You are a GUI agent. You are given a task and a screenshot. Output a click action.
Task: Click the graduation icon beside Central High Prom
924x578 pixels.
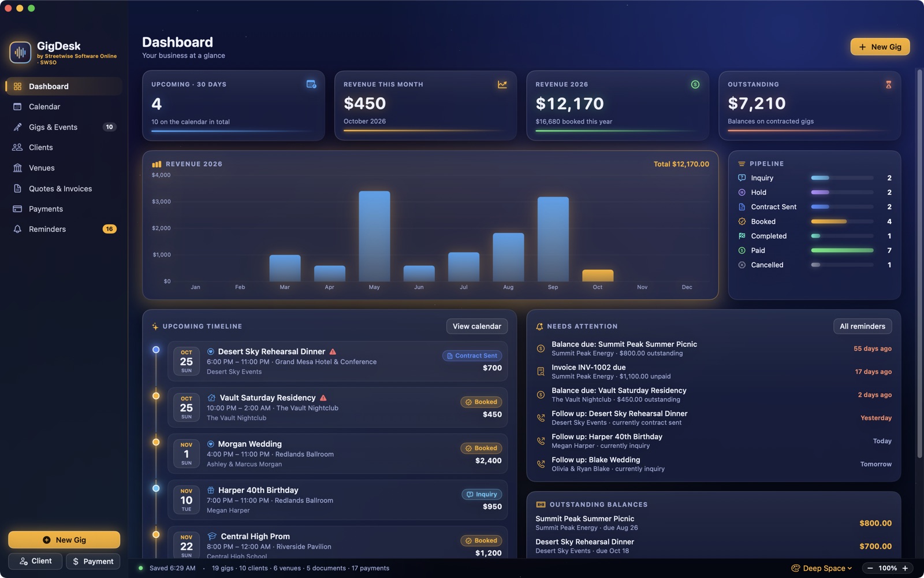click(x=212, y=536)
